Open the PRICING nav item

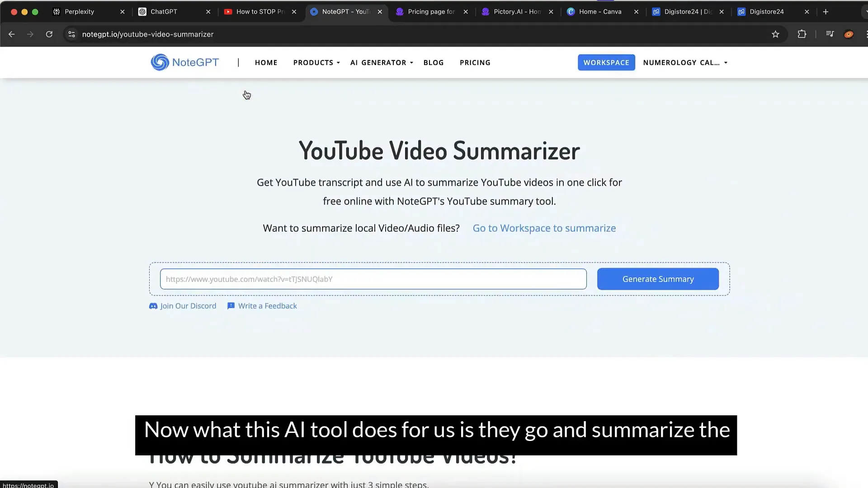coord(475,63)
